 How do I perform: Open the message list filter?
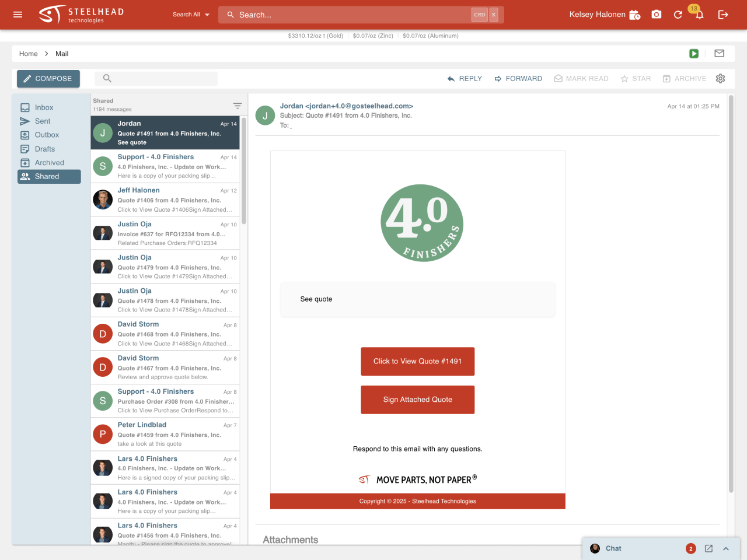click(238, 106)
